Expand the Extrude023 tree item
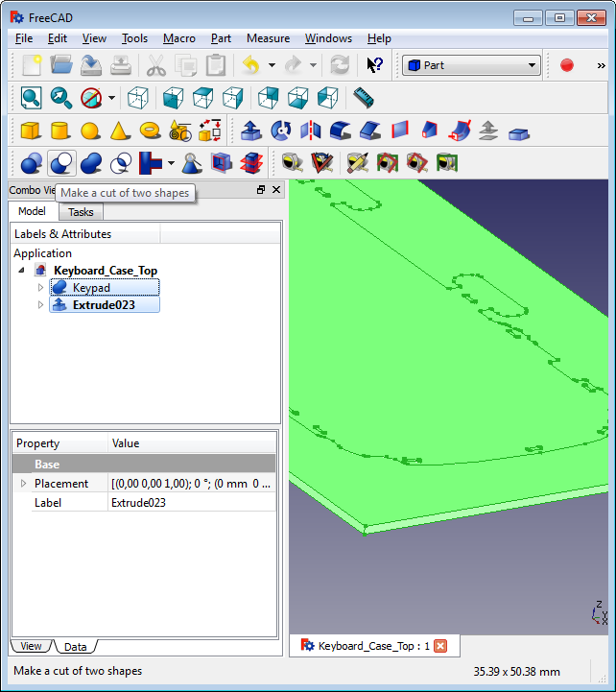Image resolution: width=616 pixels, height=692 pixels. 40,305
